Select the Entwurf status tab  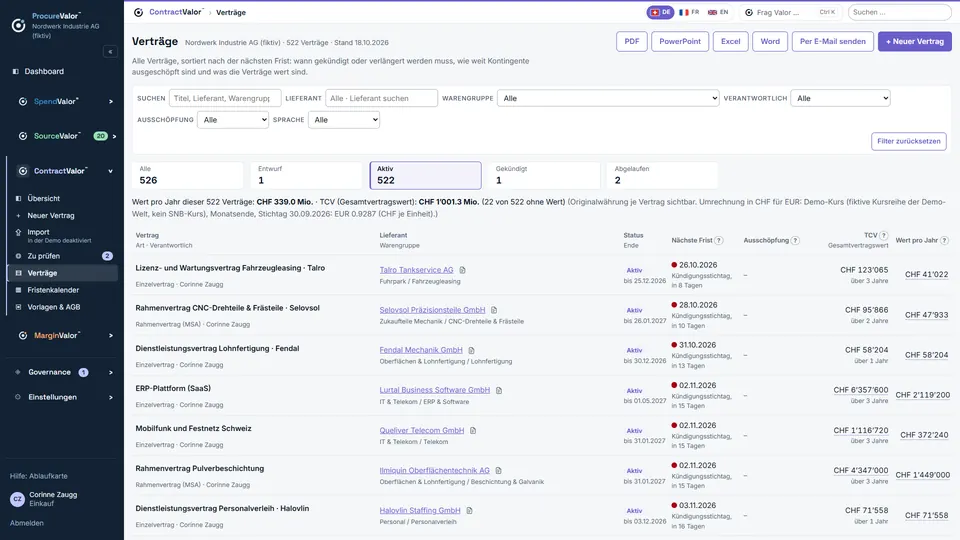306,175
